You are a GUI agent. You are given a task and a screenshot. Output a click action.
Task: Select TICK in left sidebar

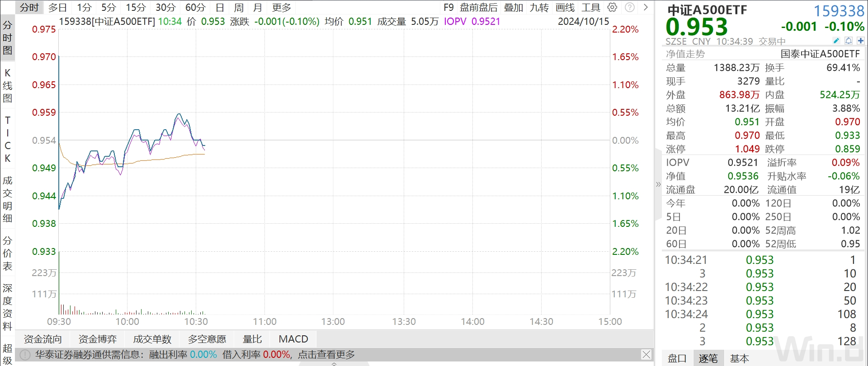pos(7,139)
